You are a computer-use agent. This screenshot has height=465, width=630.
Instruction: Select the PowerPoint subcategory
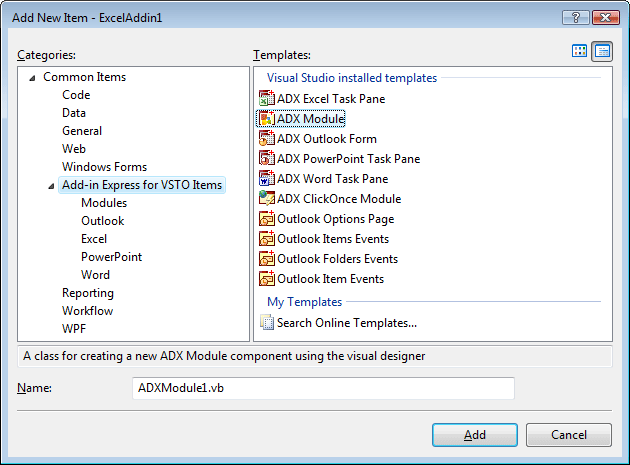tap(111, 257)
